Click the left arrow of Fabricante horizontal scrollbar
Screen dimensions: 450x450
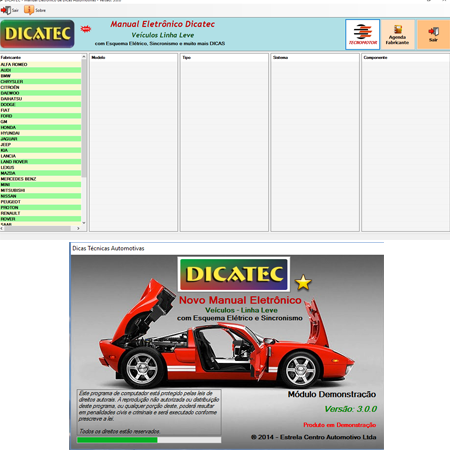pyautogui.click(x=2, y=229)
